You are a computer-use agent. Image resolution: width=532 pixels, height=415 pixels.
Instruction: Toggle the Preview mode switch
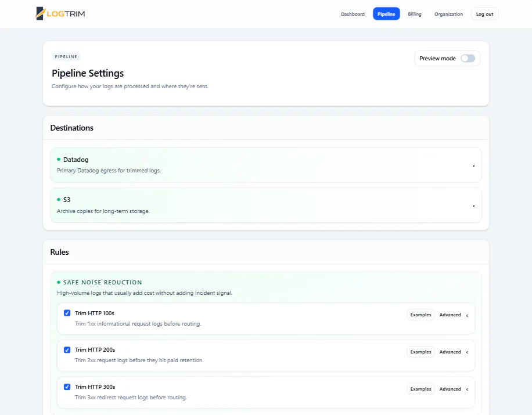tap(468, 58)
